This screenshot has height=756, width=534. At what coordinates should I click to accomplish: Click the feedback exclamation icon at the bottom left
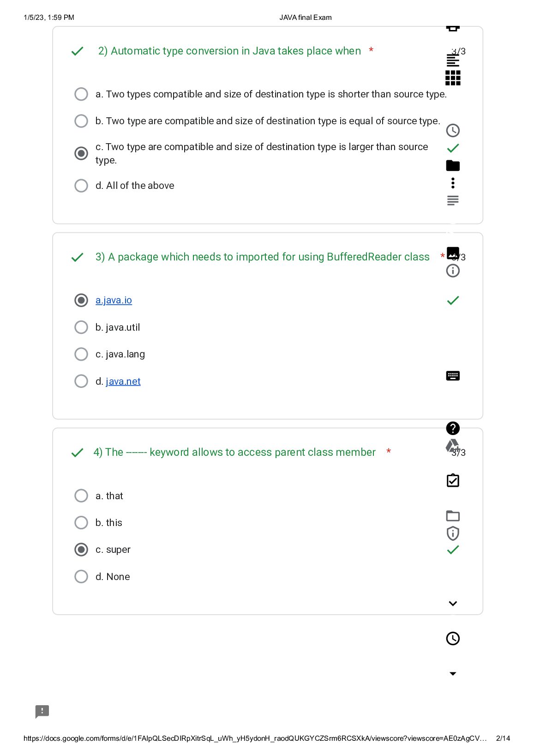point(42,712)
